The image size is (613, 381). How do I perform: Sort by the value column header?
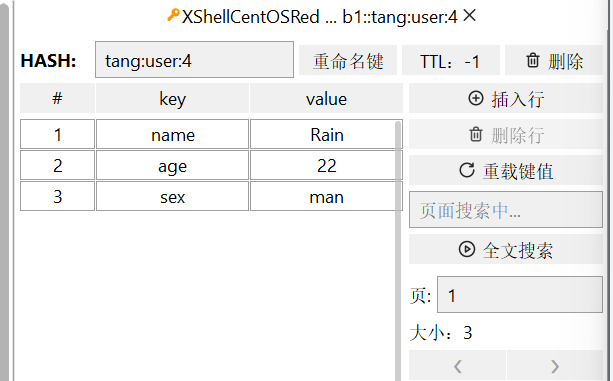click(326, 98)
